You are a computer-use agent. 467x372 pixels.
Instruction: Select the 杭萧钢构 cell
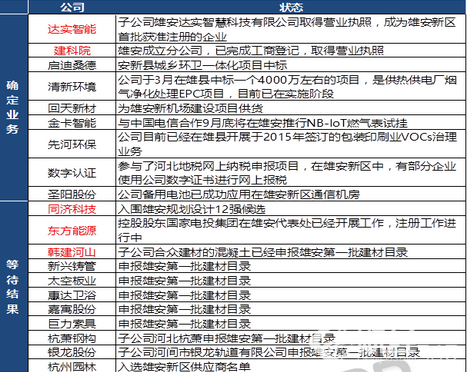[x=72, y=338]
